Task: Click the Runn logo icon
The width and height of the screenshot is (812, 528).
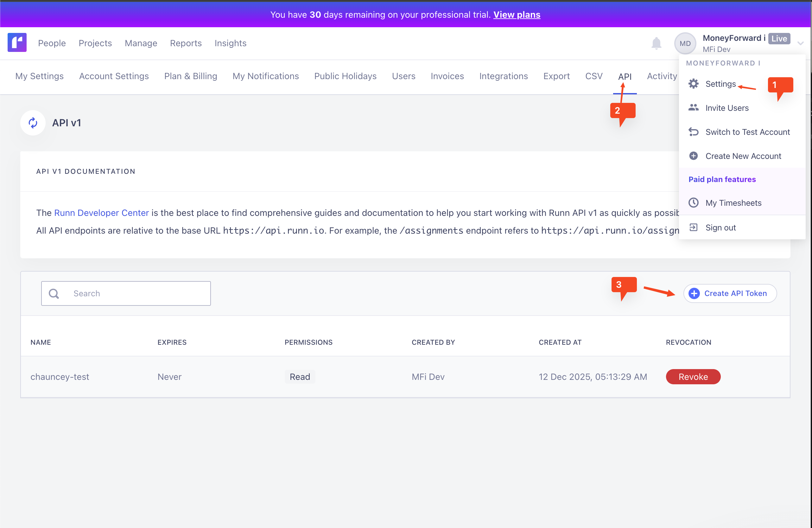Action: [x=17, y=43]
